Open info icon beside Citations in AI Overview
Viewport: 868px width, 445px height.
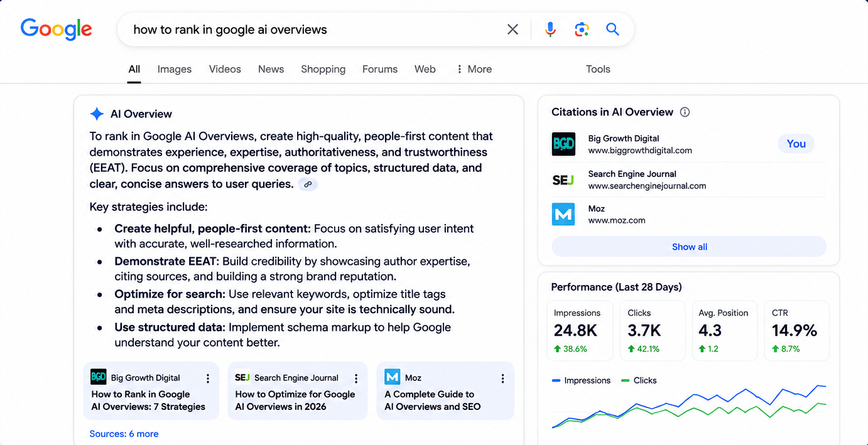pyautogui.click(x=685, y=112)
